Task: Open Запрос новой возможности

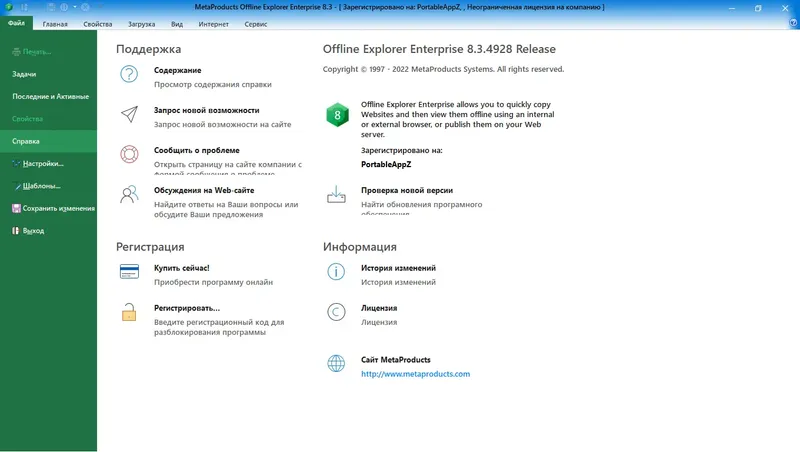Action: [x=207, y=110]
